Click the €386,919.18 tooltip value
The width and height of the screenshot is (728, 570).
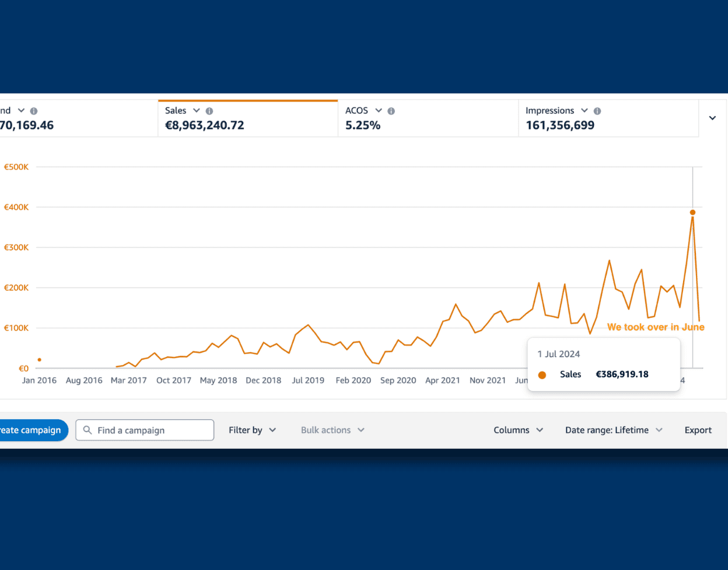click(622, 374)
